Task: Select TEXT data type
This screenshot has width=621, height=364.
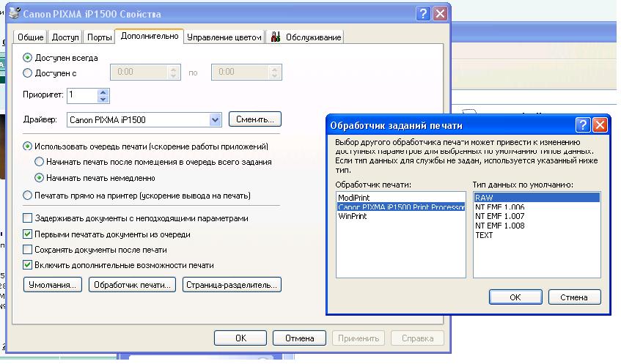Action: (537, 235)
